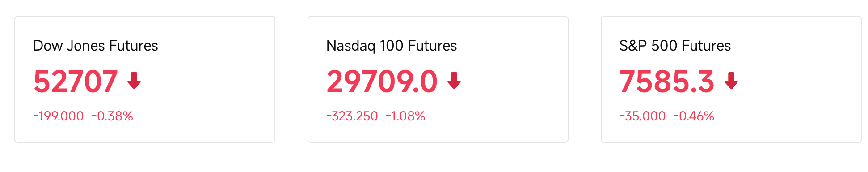Open the S&P 500 Futures title

point(675,46)
